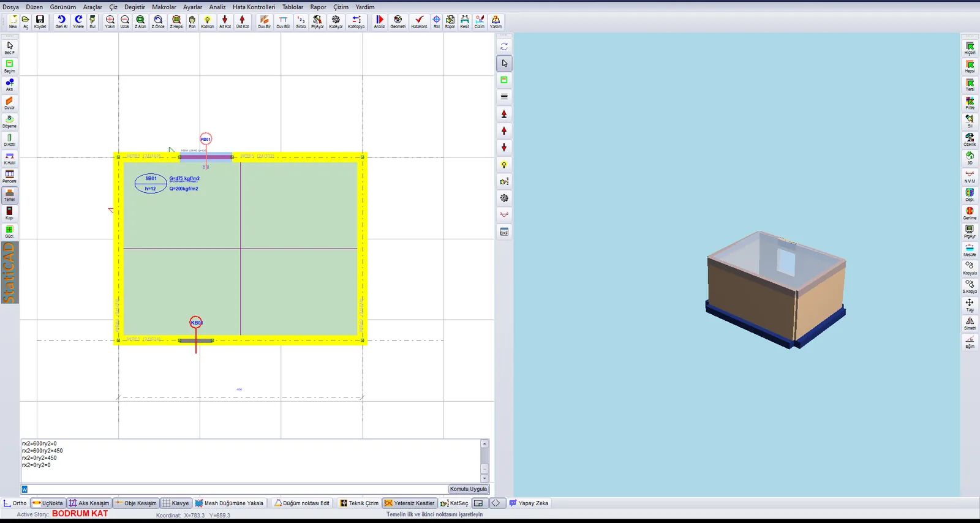
Task: Open the 3D view icon
Action: pos(970,158)
